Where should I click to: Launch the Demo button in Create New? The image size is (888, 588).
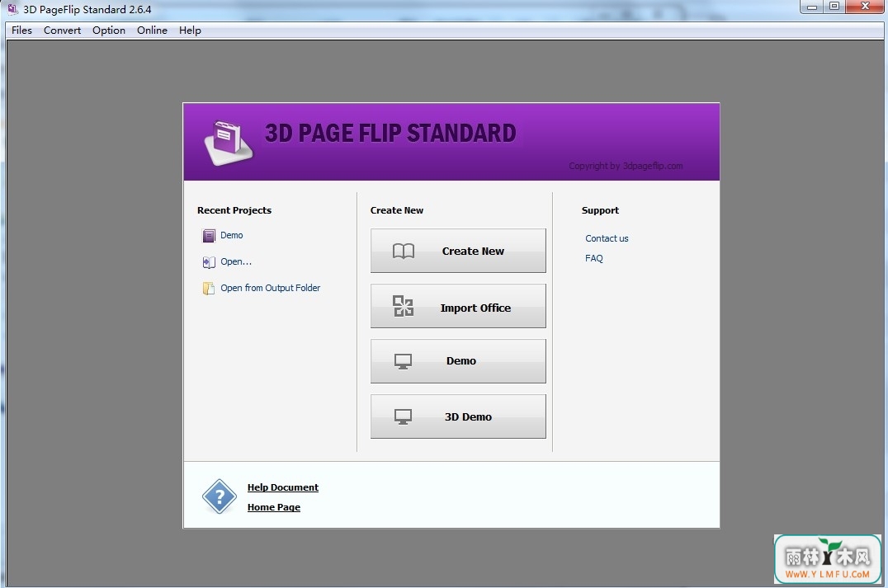tap(458, 361)
